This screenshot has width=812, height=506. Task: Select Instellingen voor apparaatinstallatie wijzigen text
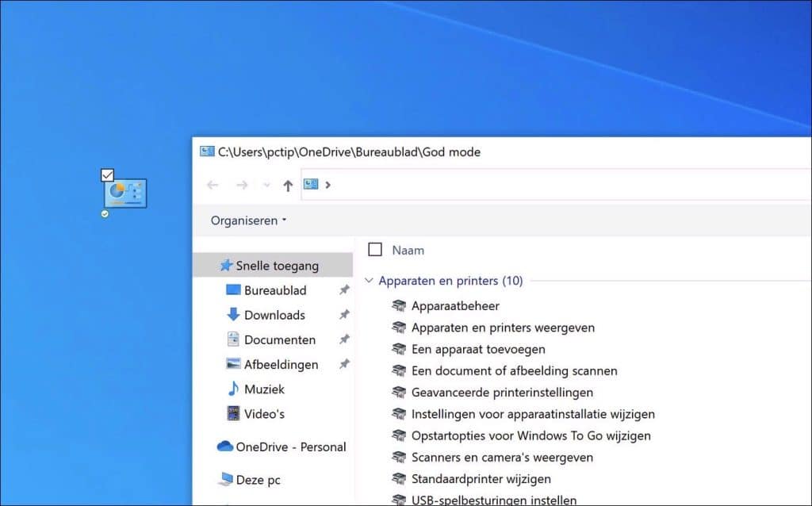(533, 414)
